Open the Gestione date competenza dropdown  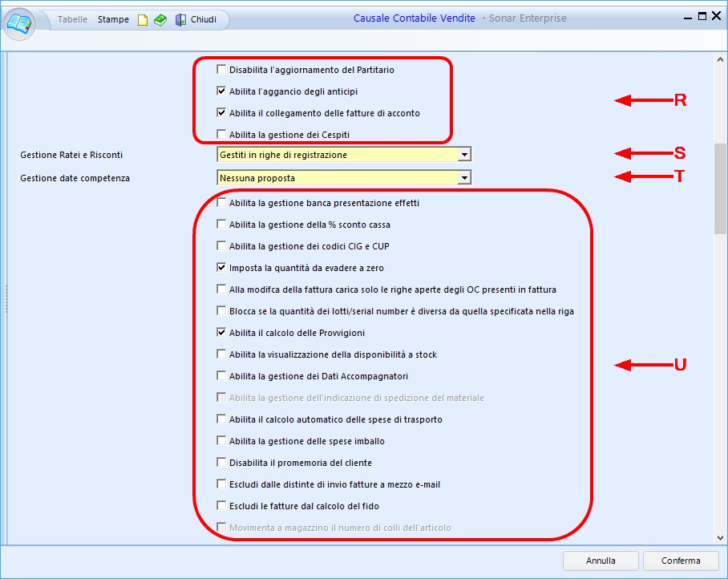pos(463,178)
